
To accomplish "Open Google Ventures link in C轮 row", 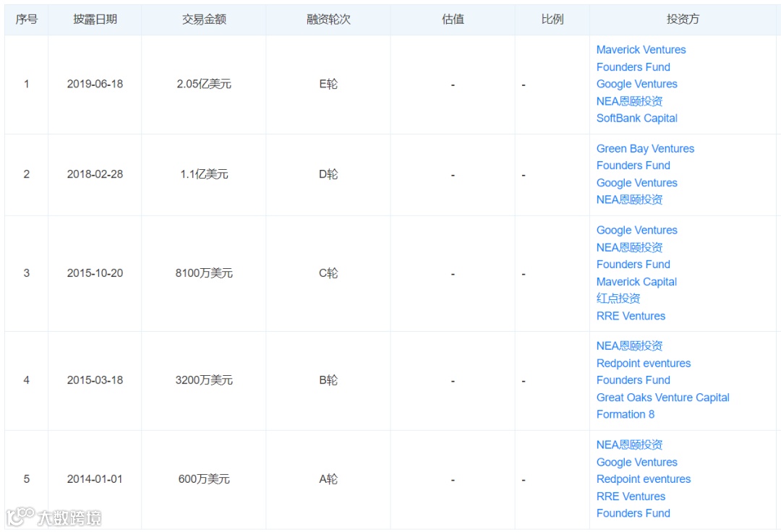I will [x=636, y=230].
